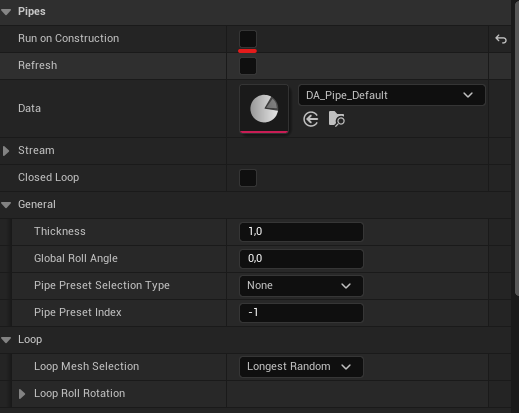Select the Pipe Preset Index label
The image size is (519, 413).
pos(78,312)
